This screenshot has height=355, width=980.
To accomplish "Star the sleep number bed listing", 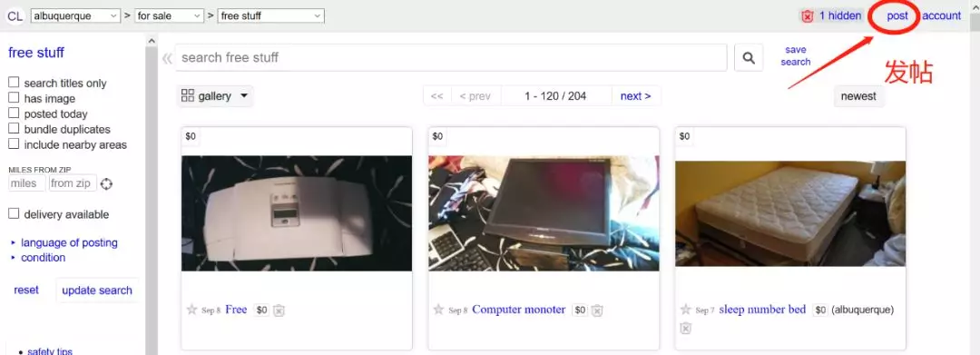I will [x=686, y=310].
